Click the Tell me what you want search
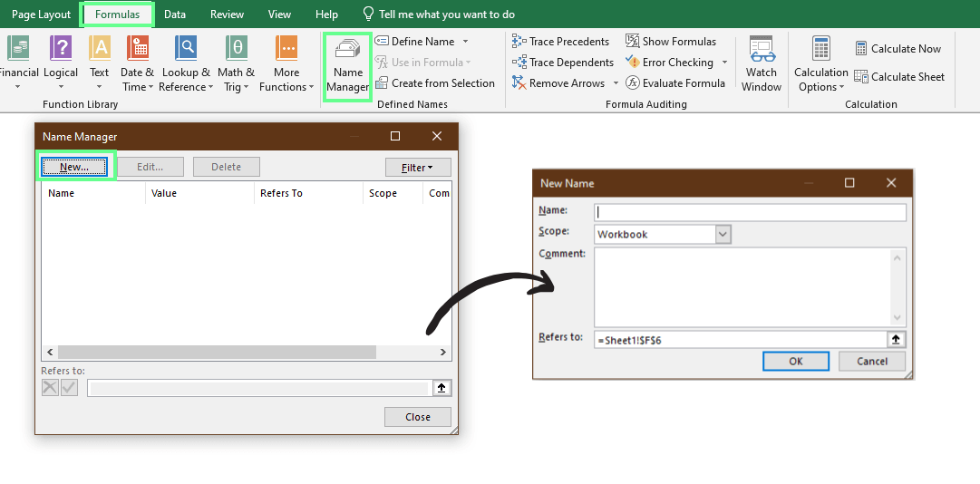Image resolution: width=980 pixels, height=484 pixels. pyautogui.click(x=440, y=15)
